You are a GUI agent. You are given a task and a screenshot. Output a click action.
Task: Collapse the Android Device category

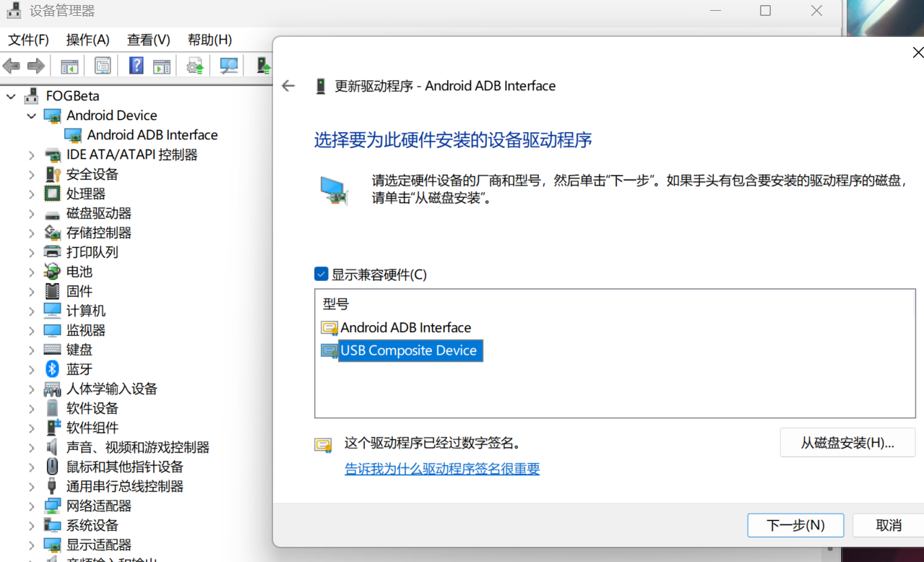(x=31, y=116)
